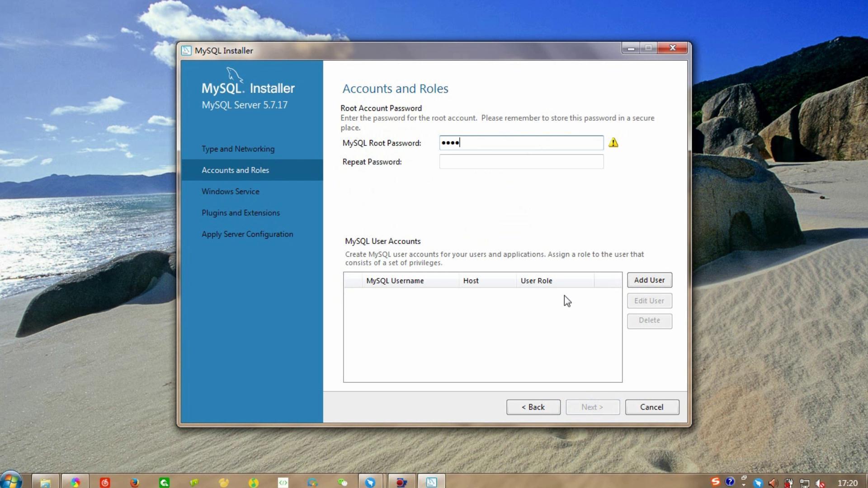Click the Delete user button
The height and width of the screenshot is (488, 868).
click(x=649, y=321)
